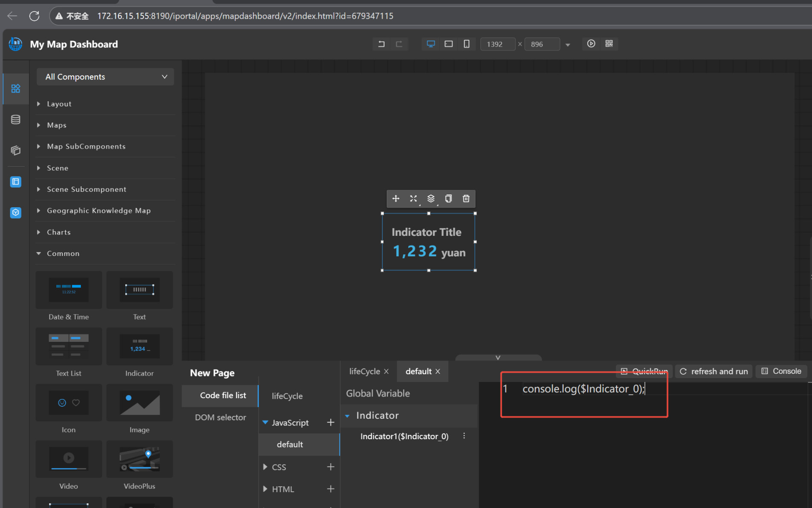Viewport: 812px width, 508px height.
Task: Open resolution preset dropdown arrow
Action: point(568,44)
